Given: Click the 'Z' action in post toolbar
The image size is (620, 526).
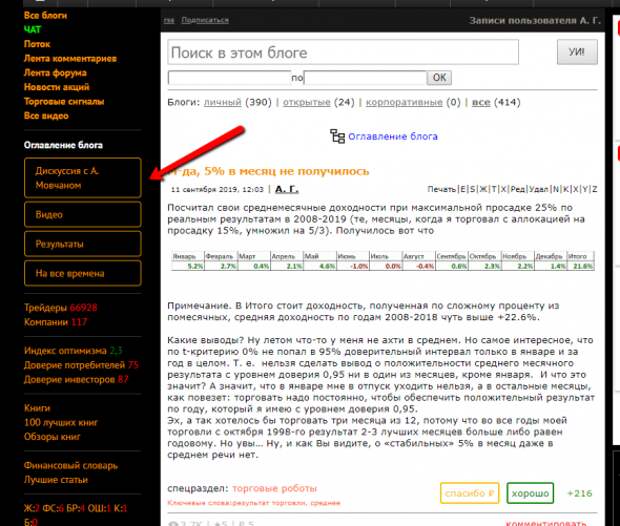Looking at the screenshot, I should (x=594, y=189).
